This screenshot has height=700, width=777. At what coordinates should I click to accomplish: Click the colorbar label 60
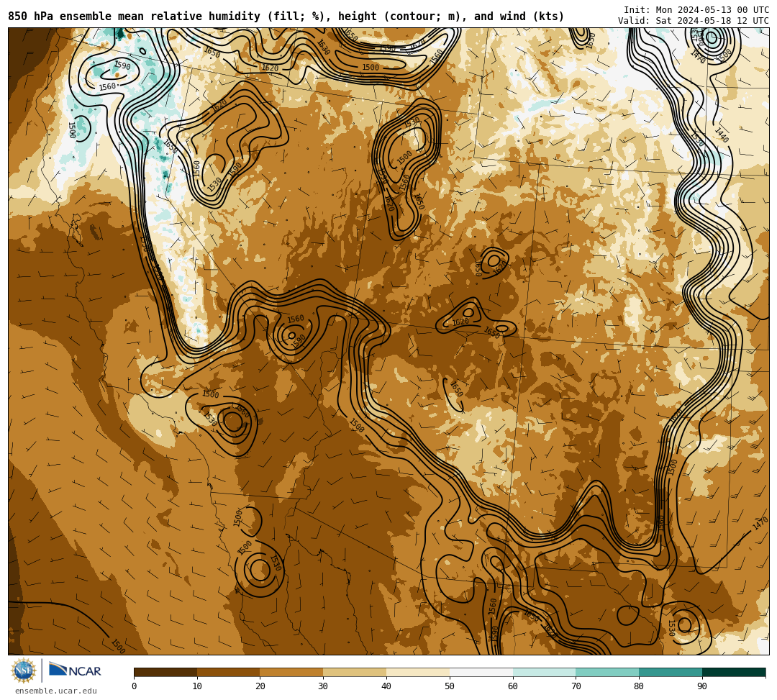click(513, 686)
